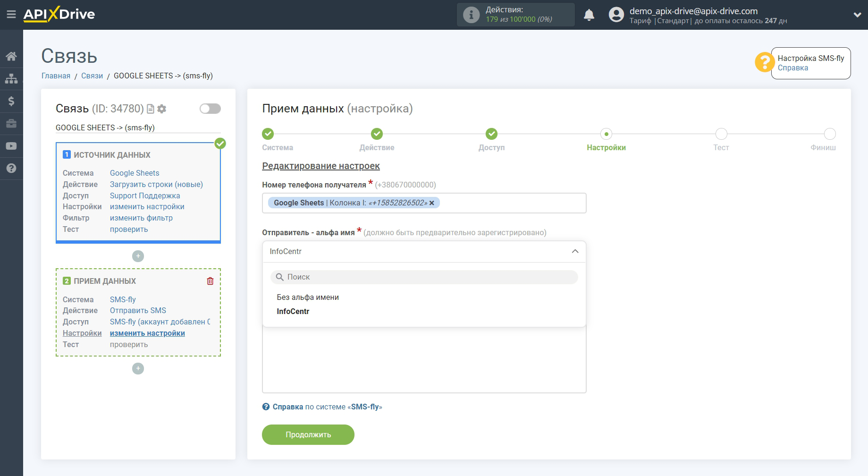Click the Поиск search field in the dropdown

click(x=424, y=277)
